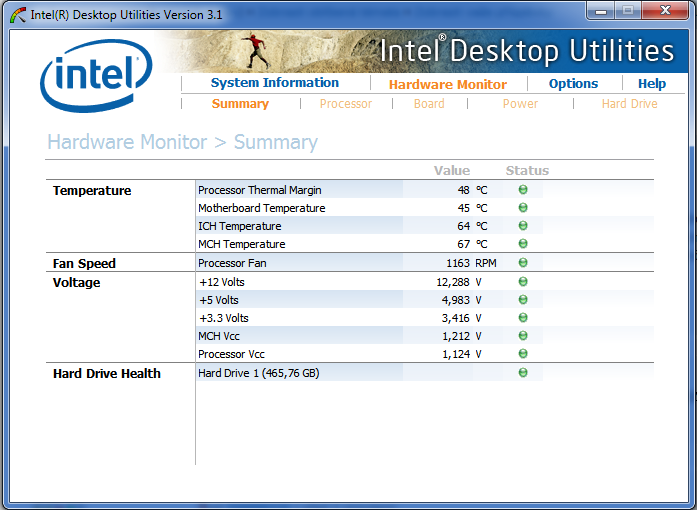This screenshot has height=510, width=697.
Task: Click the +12 Volts row label
Action: tap(222, 282)
